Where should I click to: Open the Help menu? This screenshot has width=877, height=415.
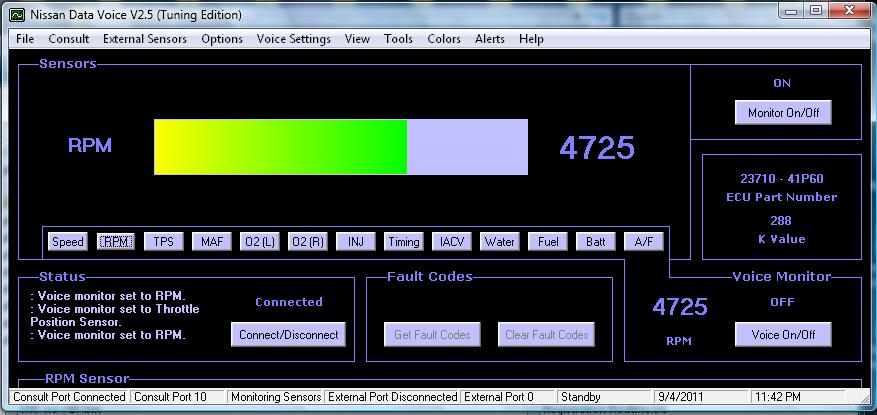click(x=531, y=39)
